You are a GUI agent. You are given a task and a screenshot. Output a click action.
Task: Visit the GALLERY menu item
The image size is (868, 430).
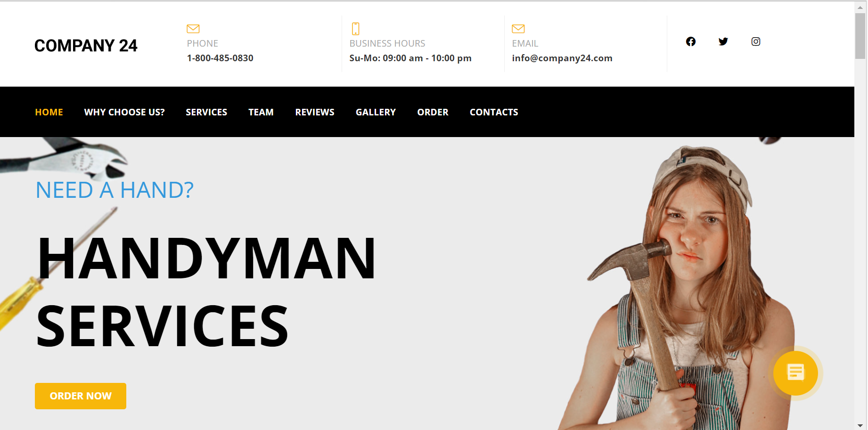[x=376, y=112]
